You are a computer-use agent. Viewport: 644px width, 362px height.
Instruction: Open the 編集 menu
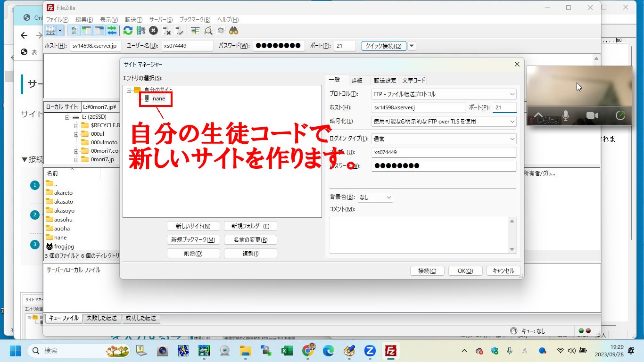84,20
